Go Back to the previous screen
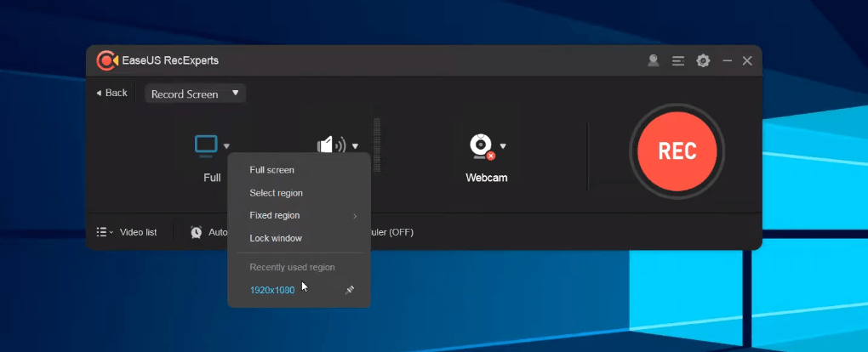Viewport: 868px width, 352px height. 111,93
